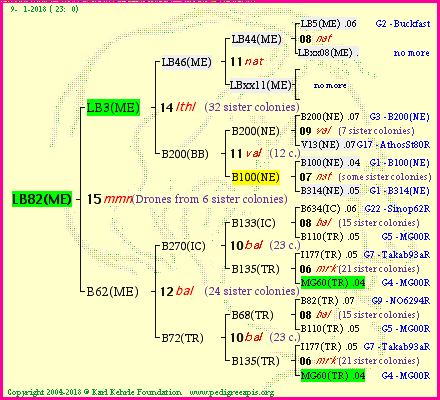Click 10 bal (23 c.) under B133(IC)
The width and height of the screenshot is (440, 400).
(x=265, y=245)
